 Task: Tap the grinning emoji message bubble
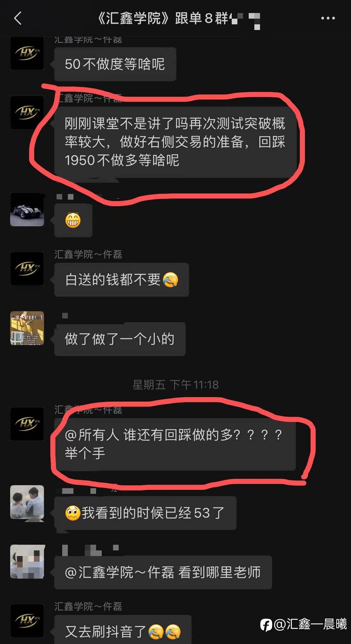[x=73, y=220]
